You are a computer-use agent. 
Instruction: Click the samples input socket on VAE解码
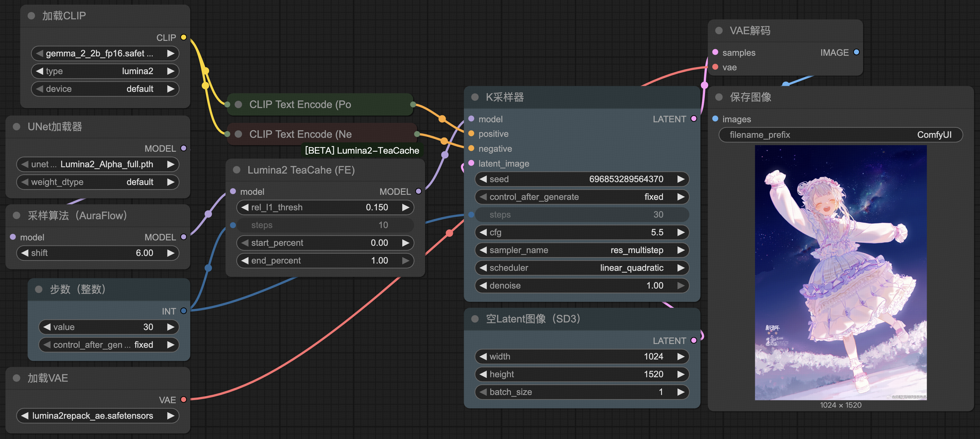click(715, 52)
